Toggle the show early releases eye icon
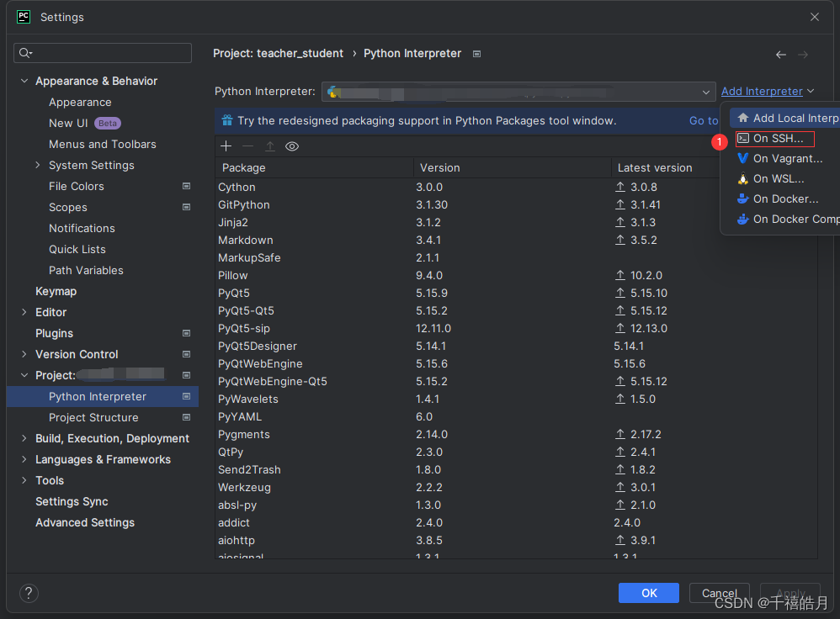The image size is (840, 619). [x=292, y=146]
